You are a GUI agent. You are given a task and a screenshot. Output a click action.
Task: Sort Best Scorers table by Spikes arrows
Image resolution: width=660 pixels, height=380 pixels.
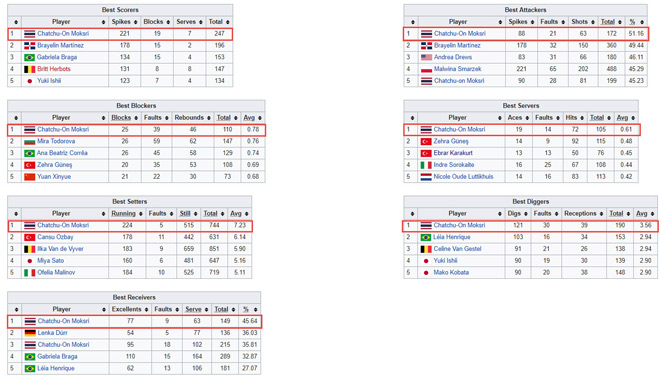pos(136,22)
